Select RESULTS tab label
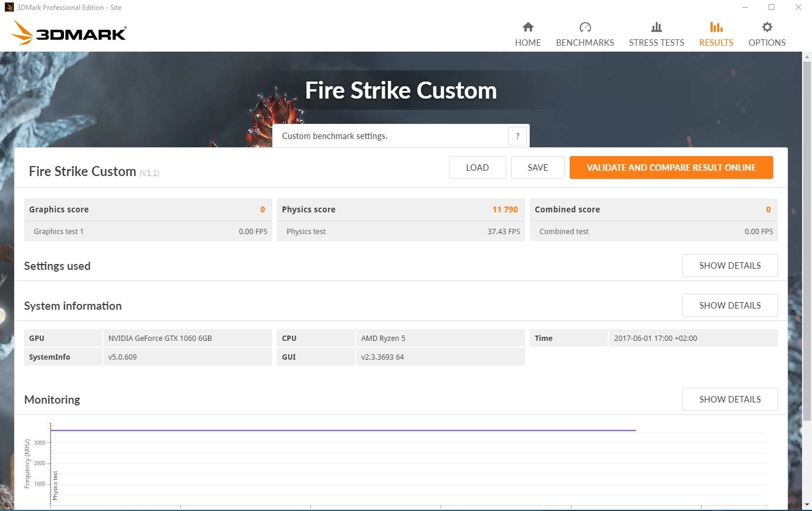Screen dimensions: 812x511 (716, 43)
